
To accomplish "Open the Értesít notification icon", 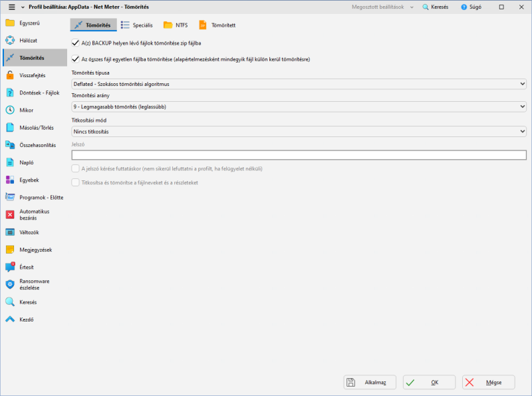I will tap(10, 267).
